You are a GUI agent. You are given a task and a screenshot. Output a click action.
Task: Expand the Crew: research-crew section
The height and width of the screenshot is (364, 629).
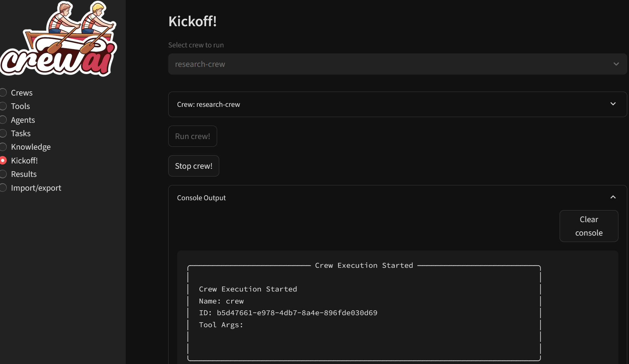click(x=397, y=104)
